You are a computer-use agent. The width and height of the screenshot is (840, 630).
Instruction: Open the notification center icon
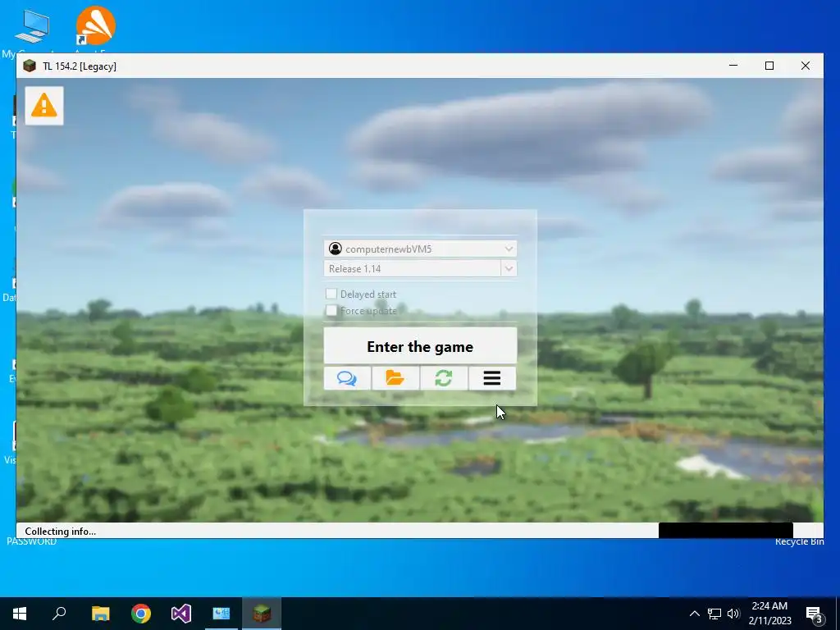[815, 614]
